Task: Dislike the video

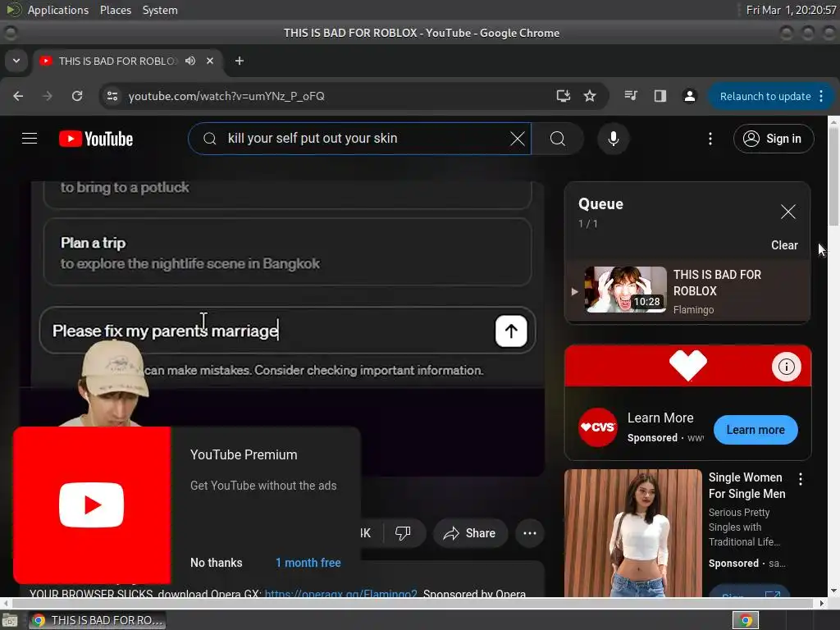Action: click(403, 533)
